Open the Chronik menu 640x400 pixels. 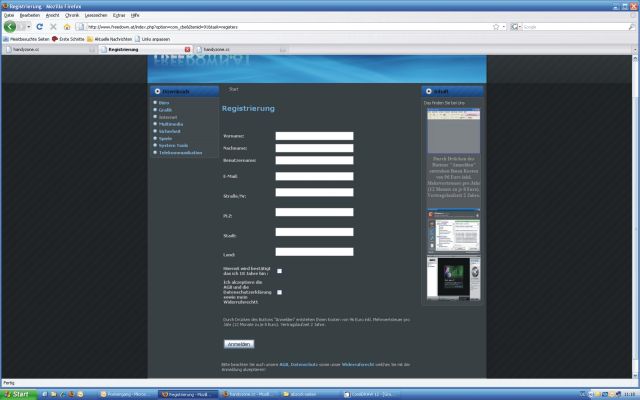tap(72, 15)
